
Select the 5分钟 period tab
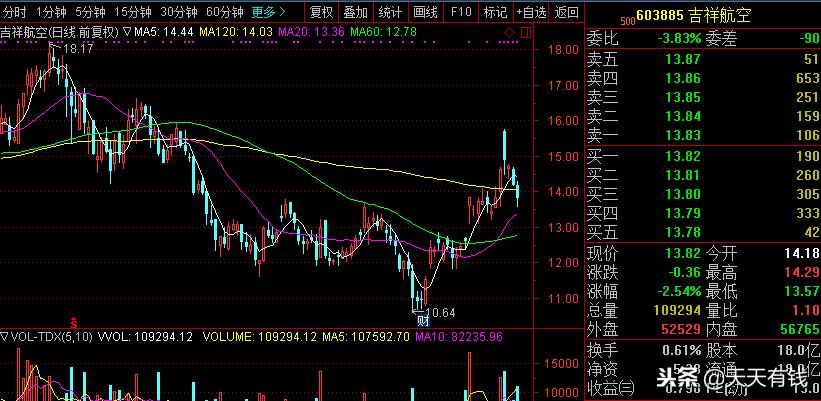[90, 12]
